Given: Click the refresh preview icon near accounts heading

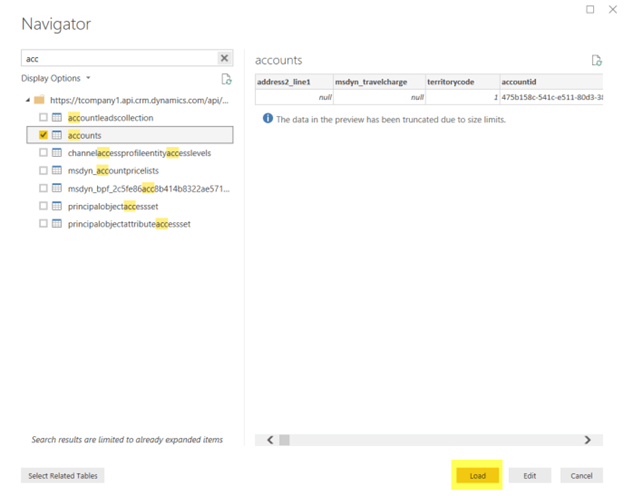Looking at the screenshot, I should (x=597, y=60).
